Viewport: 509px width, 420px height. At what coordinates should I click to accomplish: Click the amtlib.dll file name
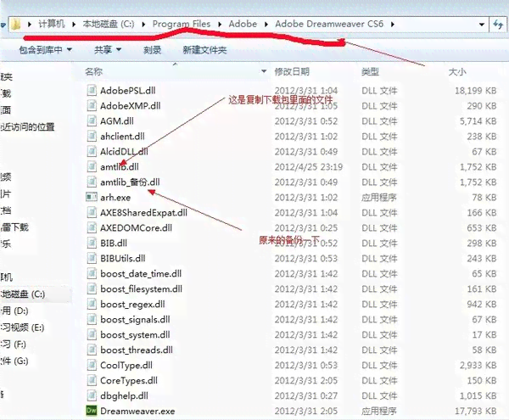click(120, 167)
